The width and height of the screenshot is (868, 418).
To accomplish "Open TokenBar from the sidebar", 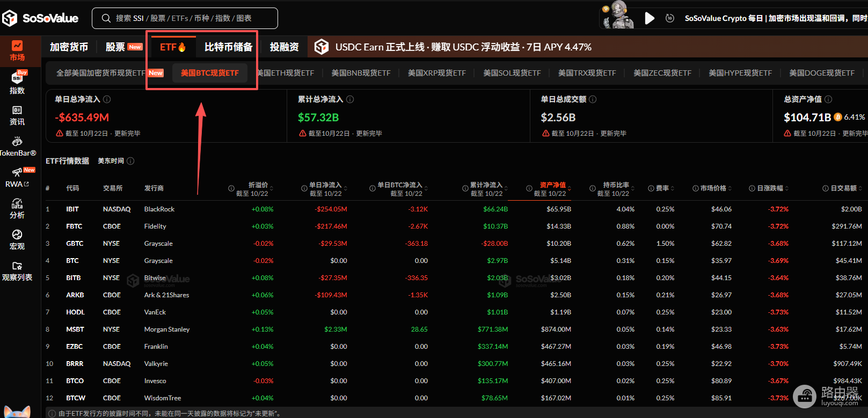I will tap(17, 147).
